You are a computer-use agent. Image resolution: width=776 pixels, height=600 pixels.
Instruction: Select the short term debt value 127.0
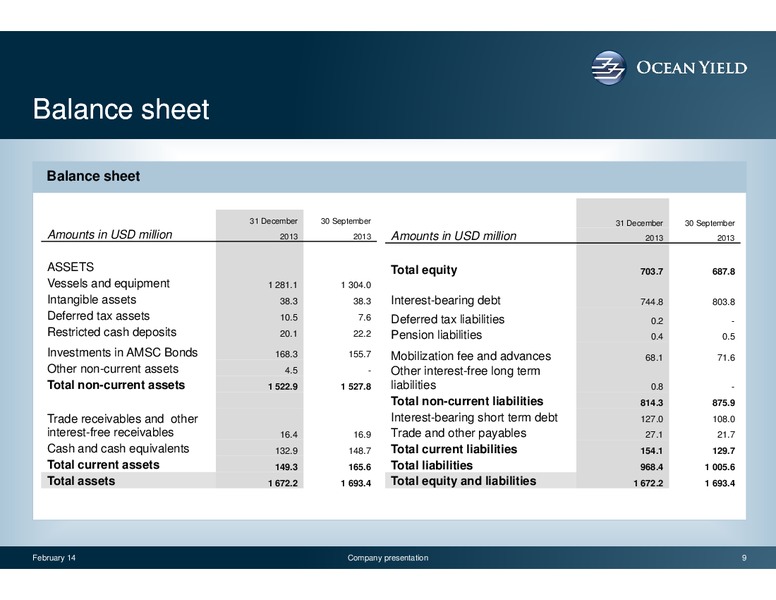pos(651,419)
